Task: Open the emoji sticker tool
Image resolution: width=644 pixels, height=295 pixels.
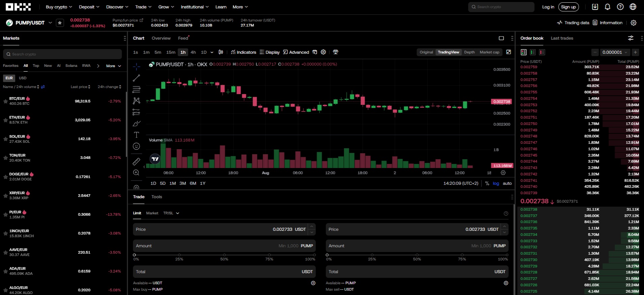Action: click(136, 146)
